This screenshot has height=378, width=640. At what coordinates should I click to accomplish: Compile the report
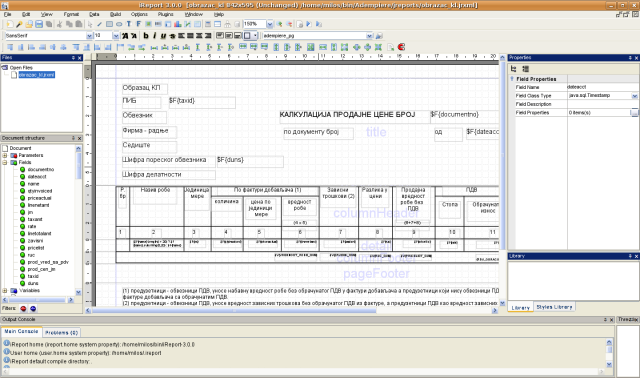pyautogui.click(x=299, y=24)
